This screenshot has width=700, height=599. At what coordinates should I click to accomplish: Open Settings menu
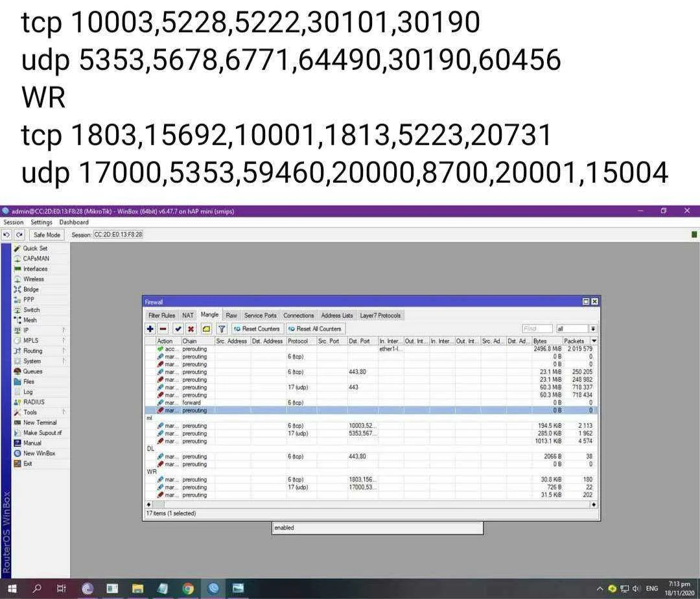(41, 222)
